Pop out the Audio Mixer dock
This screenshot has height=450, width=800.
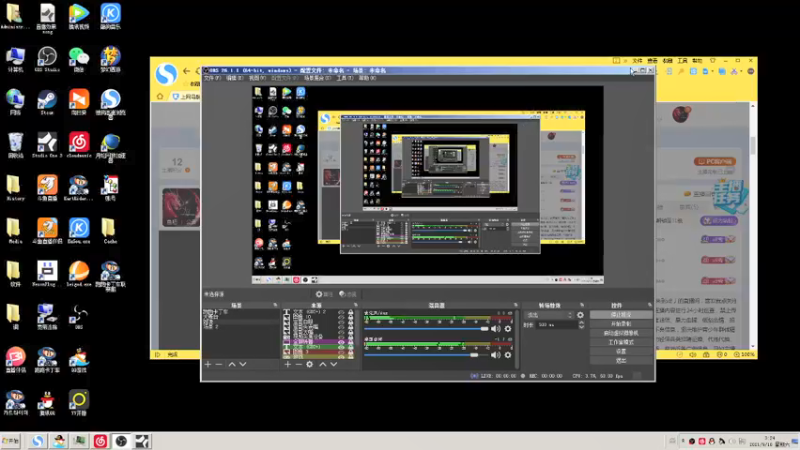515,305
